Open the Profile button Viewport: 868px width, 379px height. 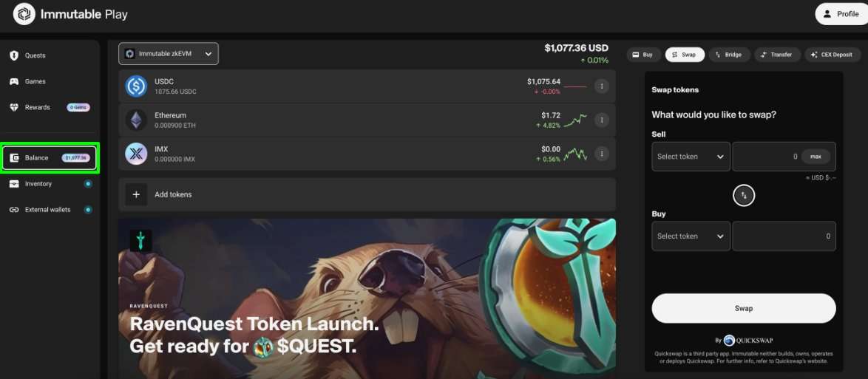coord(841,14)
